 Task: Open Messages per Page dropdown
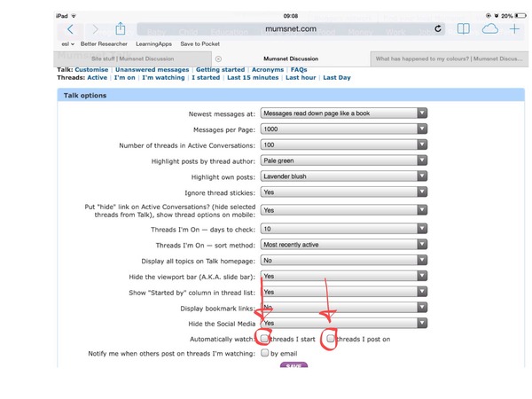344,129
